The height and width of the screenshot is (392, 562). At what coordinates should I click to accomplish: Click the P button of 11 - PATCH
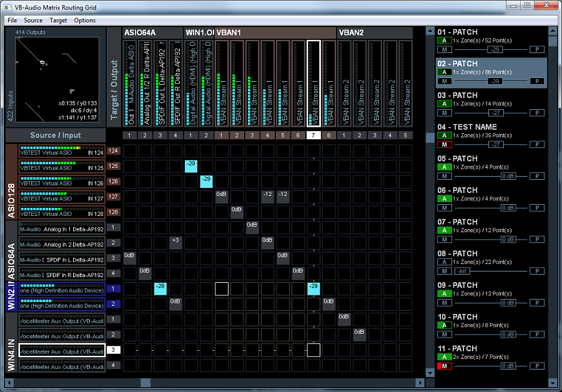(537, 366)
